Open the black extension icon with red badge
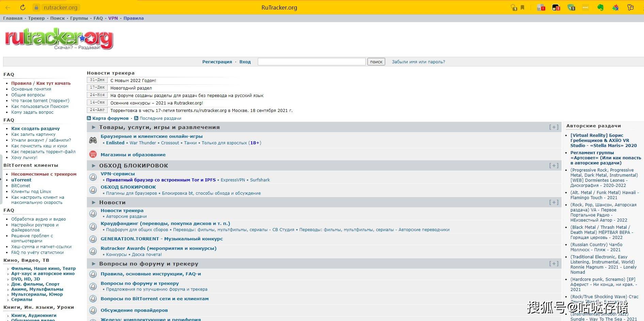644x321 pixels. [x=556, y=7]
